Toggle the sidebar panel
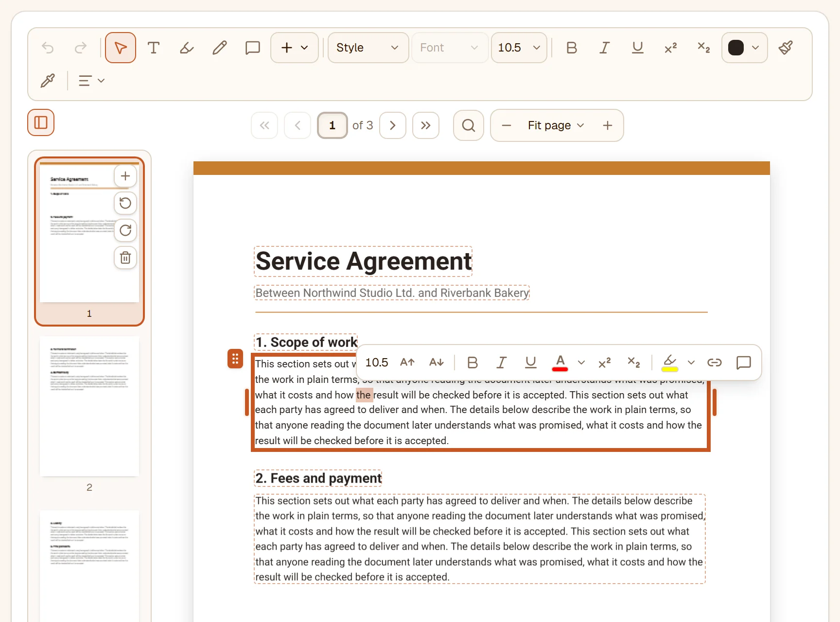The height and width of the screenshot is (622, 840). [41, 122]
